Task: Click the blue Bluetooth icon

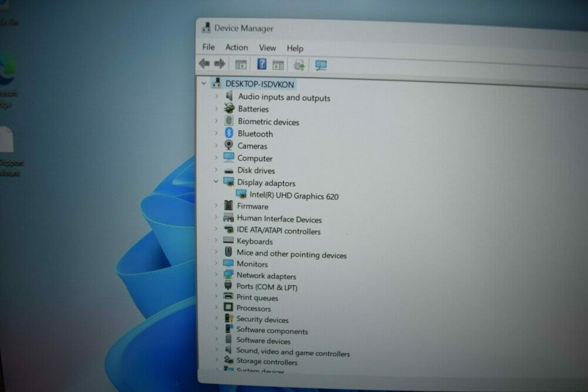Action: [x=229, y=133]
